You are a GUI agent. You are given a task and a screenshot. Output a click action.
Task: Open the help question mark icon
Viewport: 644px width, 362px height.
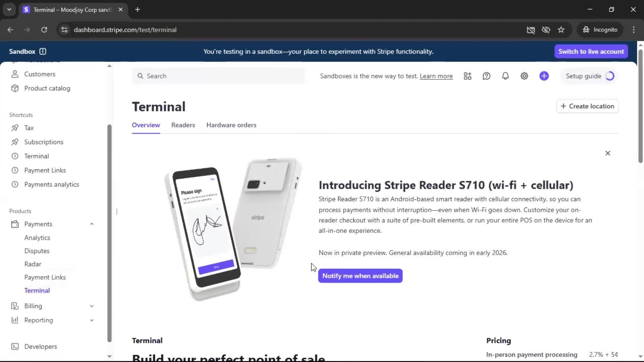click(486, 76)
